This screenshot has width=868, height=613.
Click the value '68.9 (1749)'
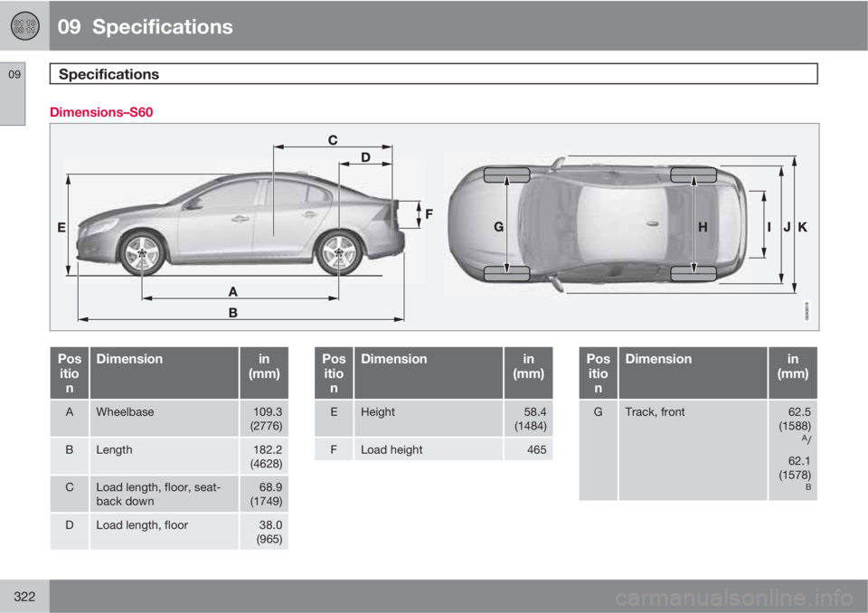point(264,494)
